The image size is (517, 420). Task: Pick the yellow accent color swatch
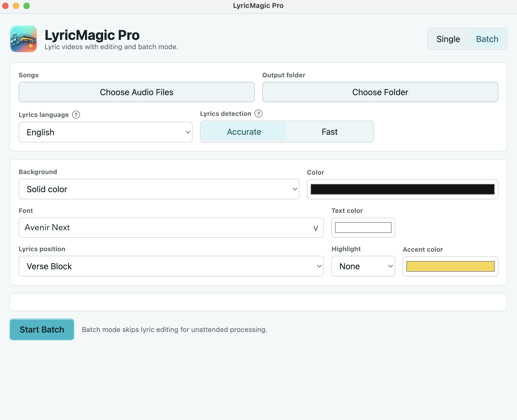[451, 266]
